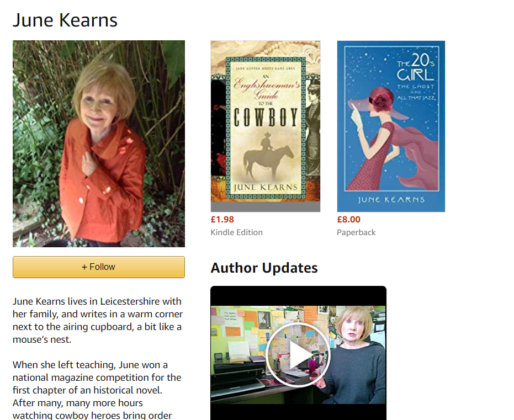Image resolution: width=514 pixels, height=420 pixels.
Task: Play the Author Updates video
Action: click(x=298, y=355)
